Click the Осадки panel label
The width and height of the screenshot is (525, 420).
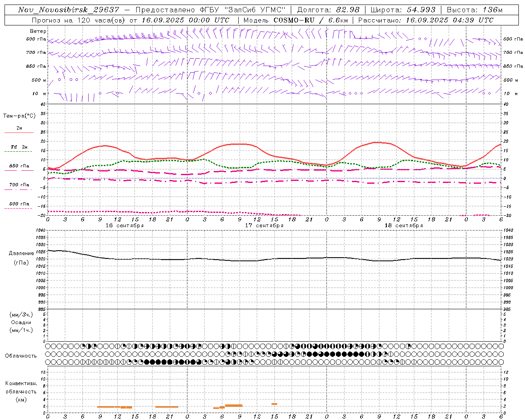click(x=21, y=322)
